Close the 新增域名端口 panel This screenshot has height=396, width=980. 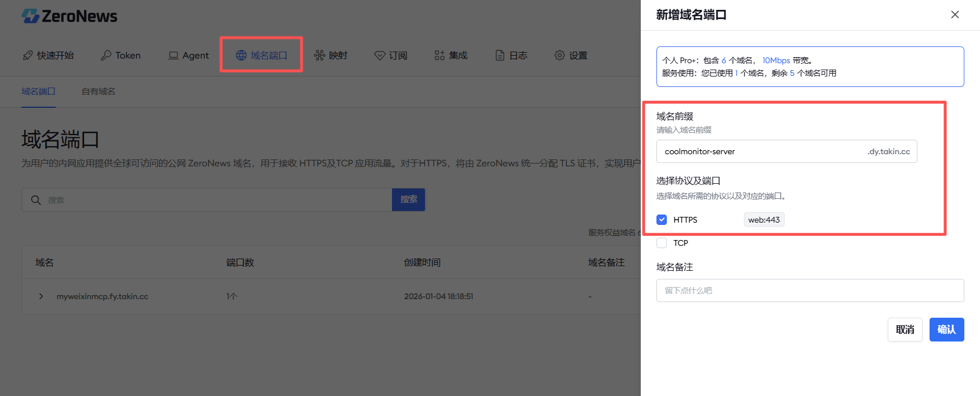pyautogui.click(x=955, y=14)
